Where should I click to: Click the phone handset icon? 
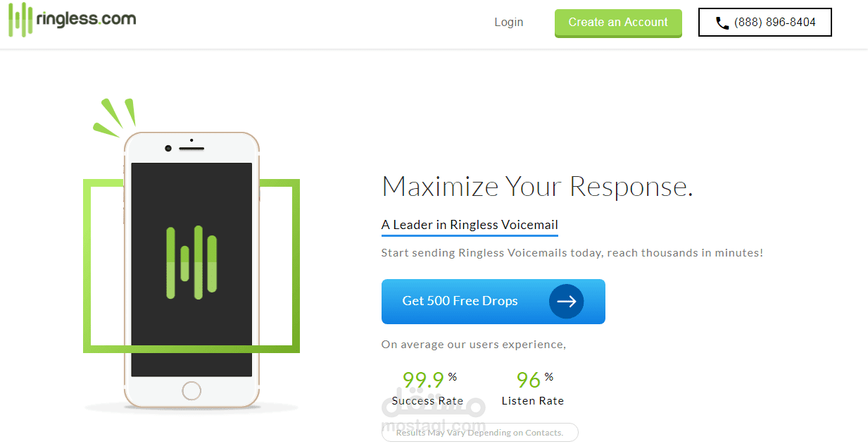click(722, 23)
